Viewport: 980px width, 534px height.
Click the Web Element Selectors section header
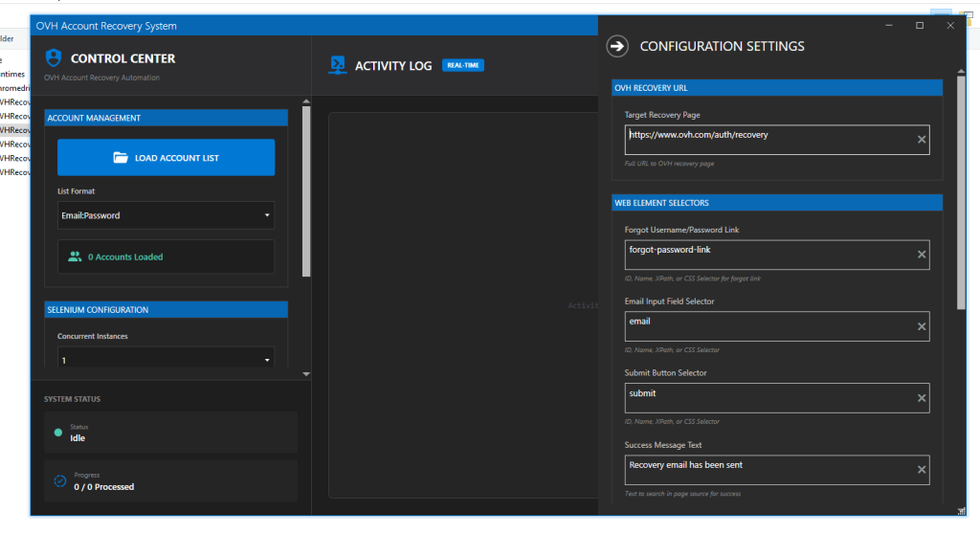[776, 203]
